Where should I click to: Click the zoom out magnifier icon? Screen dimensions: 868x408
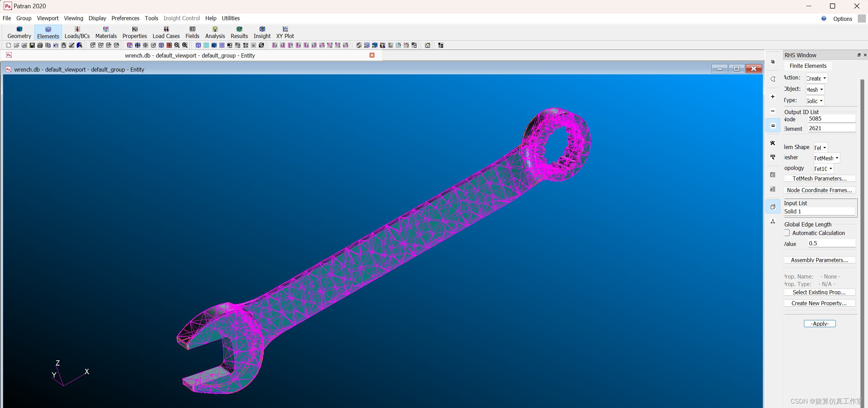coord(177,45)
